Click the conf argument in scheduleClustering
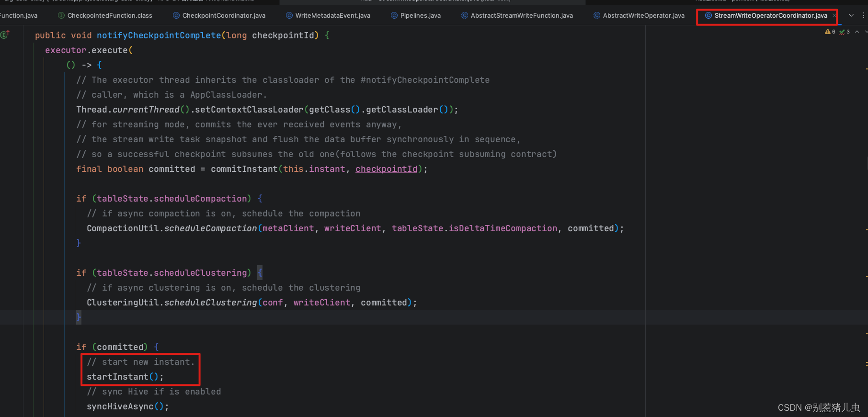 (x=273, y=303)
